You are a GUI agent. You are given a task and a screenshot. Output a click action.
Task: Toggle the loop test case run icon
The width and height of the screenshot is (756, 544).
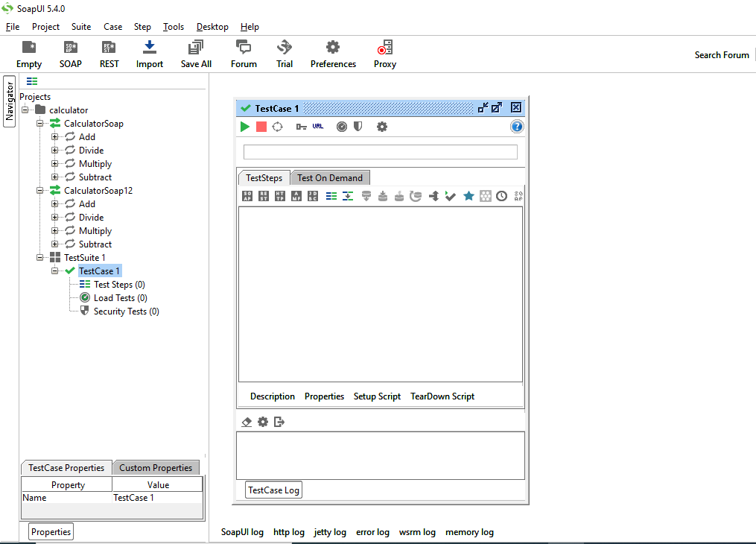point(277,127)
